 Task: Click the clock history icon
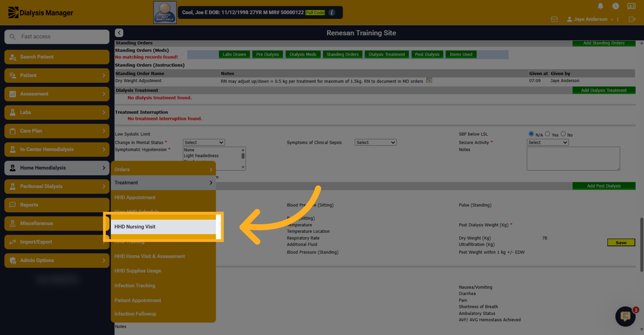616,6
